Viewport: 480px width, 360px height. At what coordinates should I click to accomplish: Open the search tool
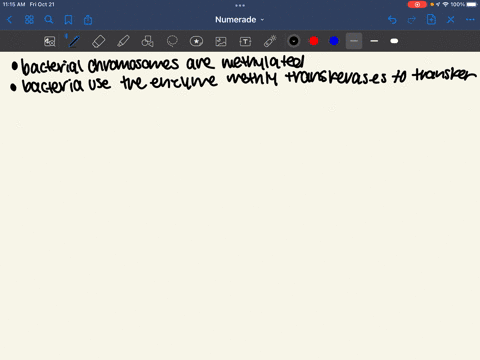pyautogui.click(x=49, y=20)
